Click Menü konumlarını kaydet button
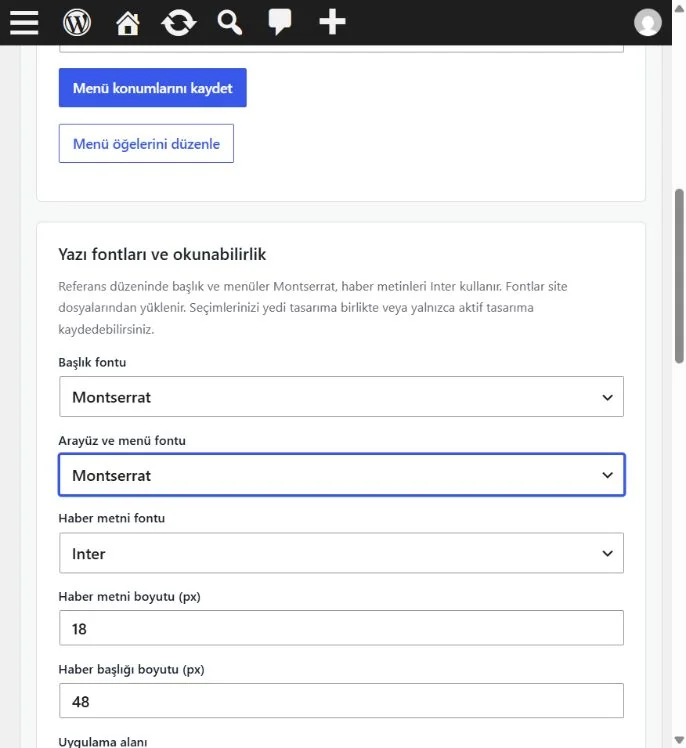 pyautogui.click(x=153, y=88)
